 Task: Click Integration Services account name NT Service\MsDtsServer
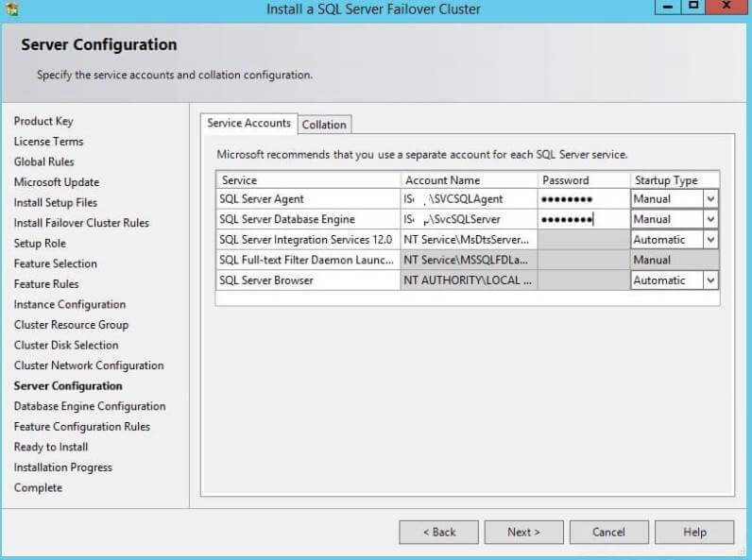[469, 240]
